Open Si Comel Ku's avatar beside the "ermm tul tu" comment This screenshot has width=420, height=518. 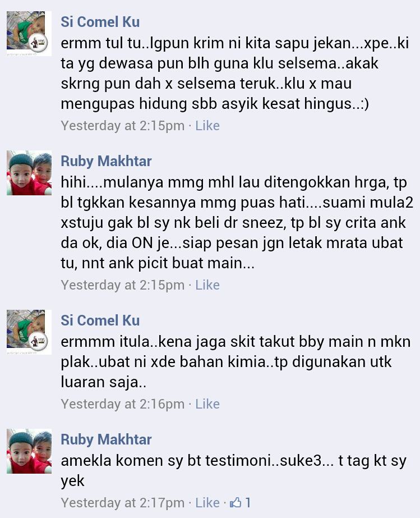click(29, 33)
